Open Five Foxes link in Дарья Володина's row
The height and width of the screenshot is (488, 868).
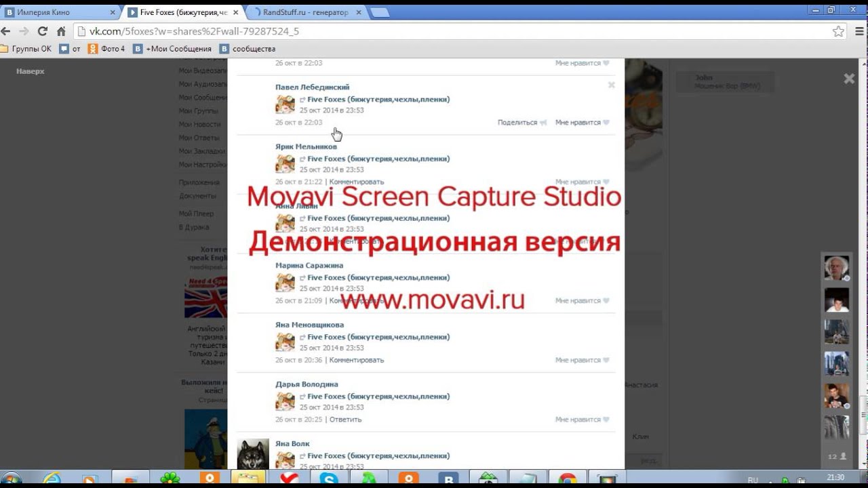click(378, 396)
